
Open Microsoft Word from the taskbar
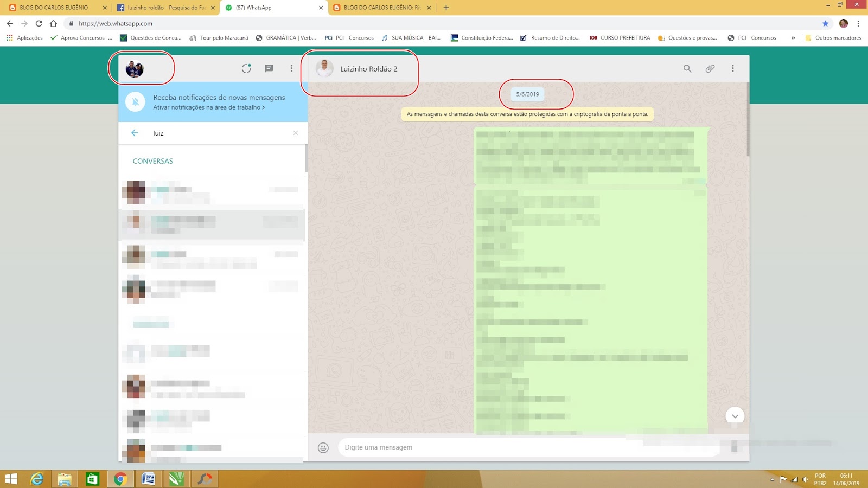pos(148,479)
